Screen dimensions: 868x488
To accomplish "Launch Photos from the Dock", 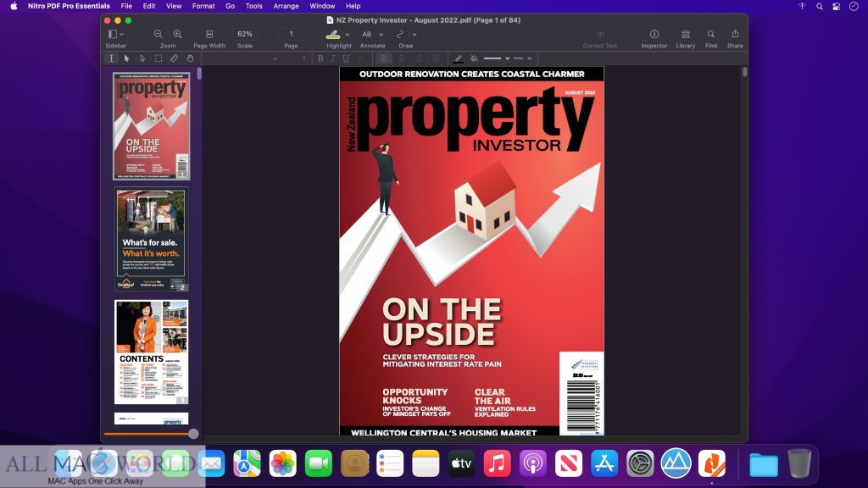I will pos(283,463).
